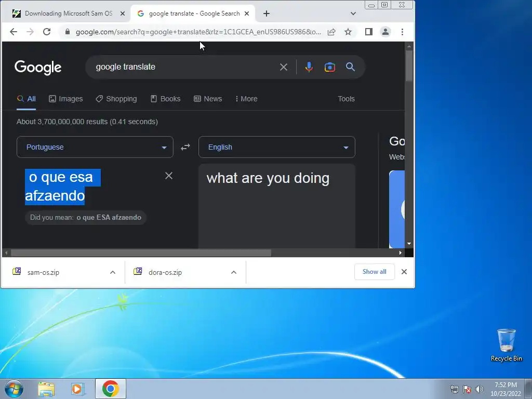Clear the translation source text
Screen dimensions: 532x399
pyautogui.click(x=169, y=176)
